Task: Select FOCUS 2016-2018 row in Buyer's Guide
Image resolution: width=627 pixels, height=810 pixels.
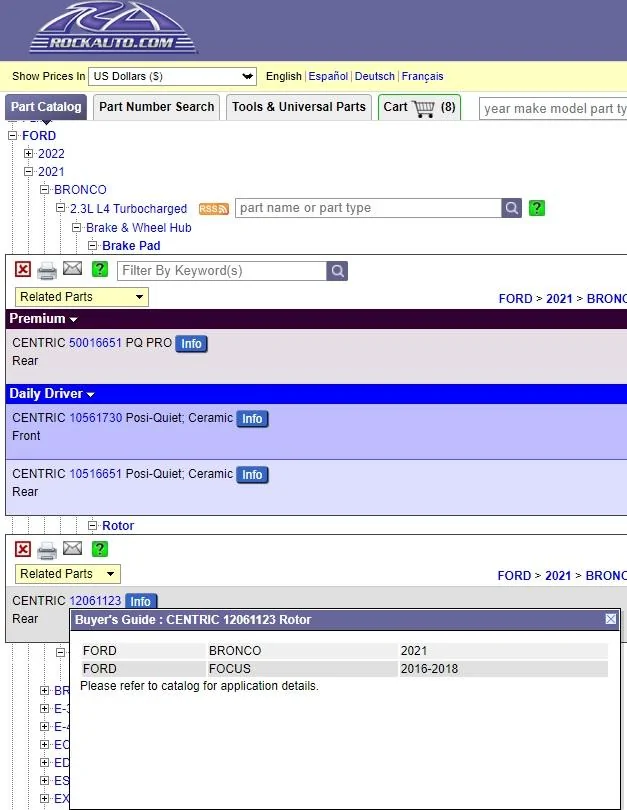Action: [x=344, y=668]
